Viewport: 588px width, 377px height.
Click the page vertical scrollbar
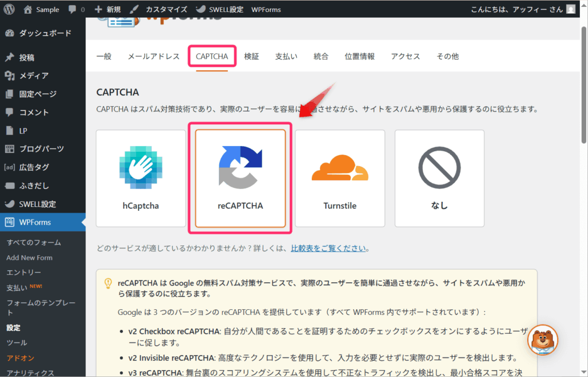583,85
